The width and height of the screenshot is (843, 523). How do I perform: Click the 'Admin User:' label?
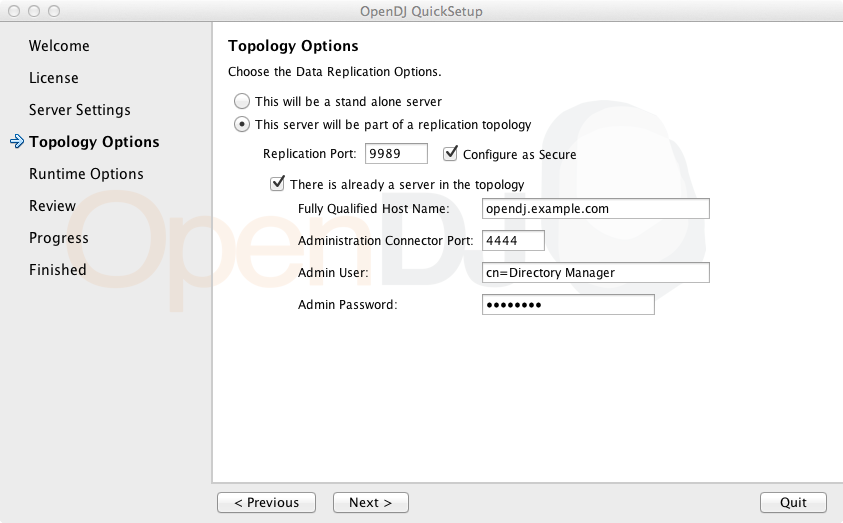point(333,273)
